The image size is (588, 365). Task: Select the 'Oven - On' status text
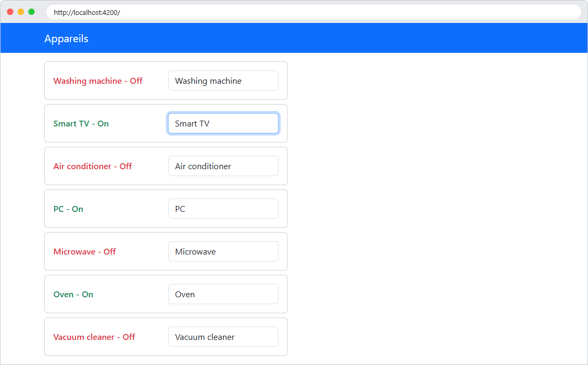(73, 295)
